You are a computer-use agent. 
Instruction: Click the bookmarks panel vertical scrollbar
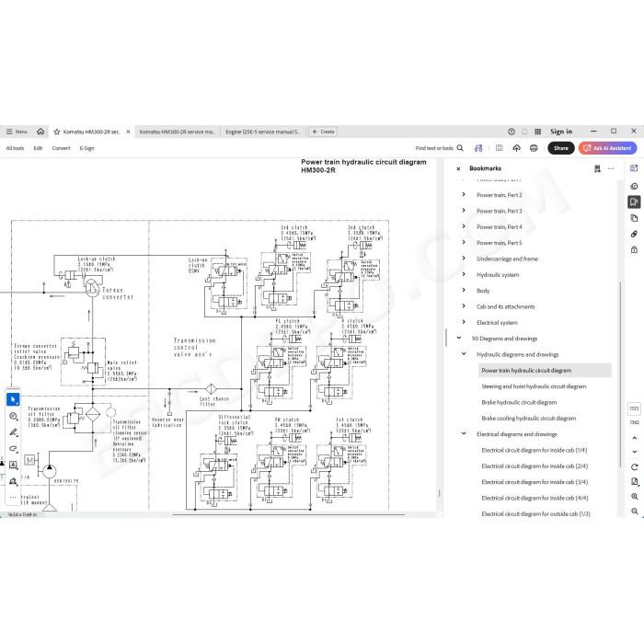tap(620, 374)
